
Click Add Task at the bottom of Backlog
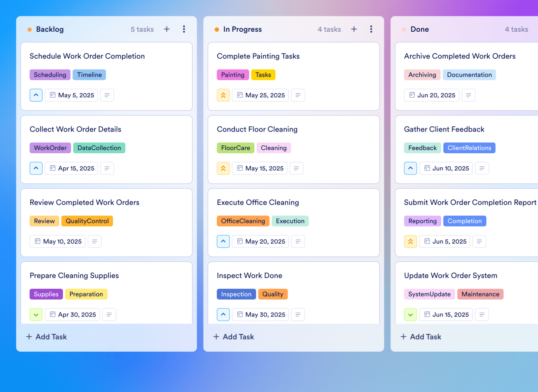pos(46,336)
